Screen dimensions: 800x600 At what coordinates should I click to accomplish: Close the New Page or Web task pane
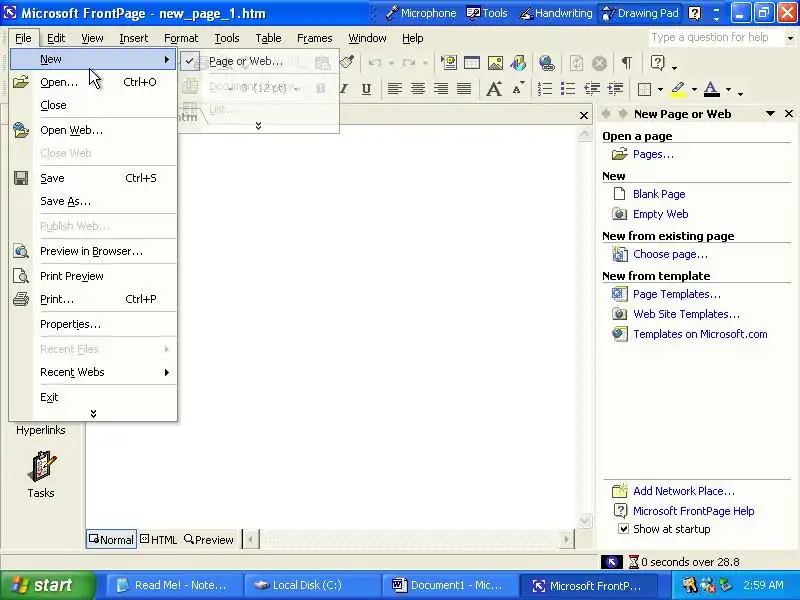point(789,114)
